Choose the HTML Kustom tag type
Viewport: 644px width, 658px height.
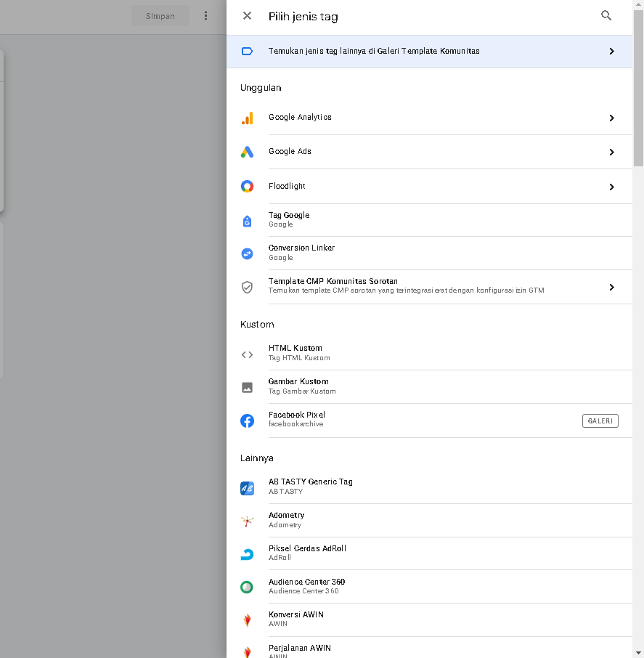(x=429, y=353)
